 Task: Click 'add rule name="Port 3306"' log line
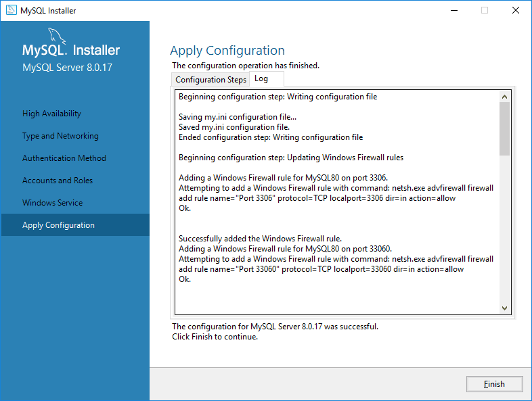317,198
